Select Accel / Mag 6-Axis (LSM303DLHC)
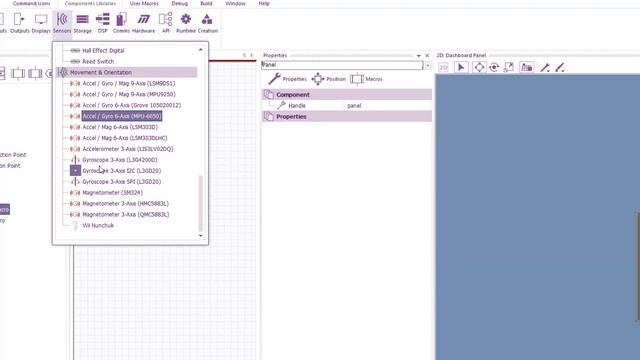Image resolution: width=640 pixels, height=360 pixels. click(124, 138)
